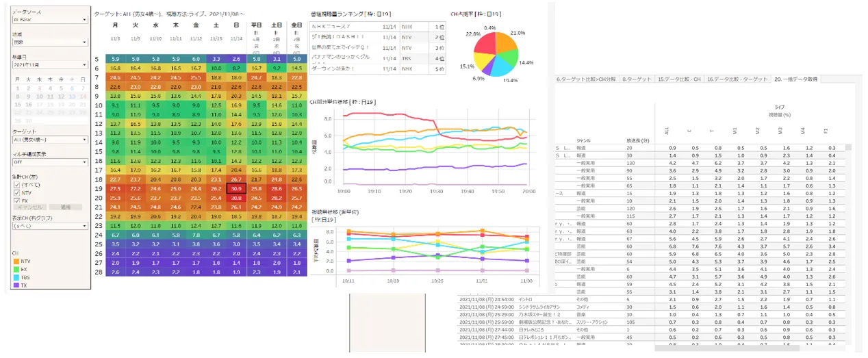Switch to 15.データ比較・CH tab

click(x=680, y=79)
